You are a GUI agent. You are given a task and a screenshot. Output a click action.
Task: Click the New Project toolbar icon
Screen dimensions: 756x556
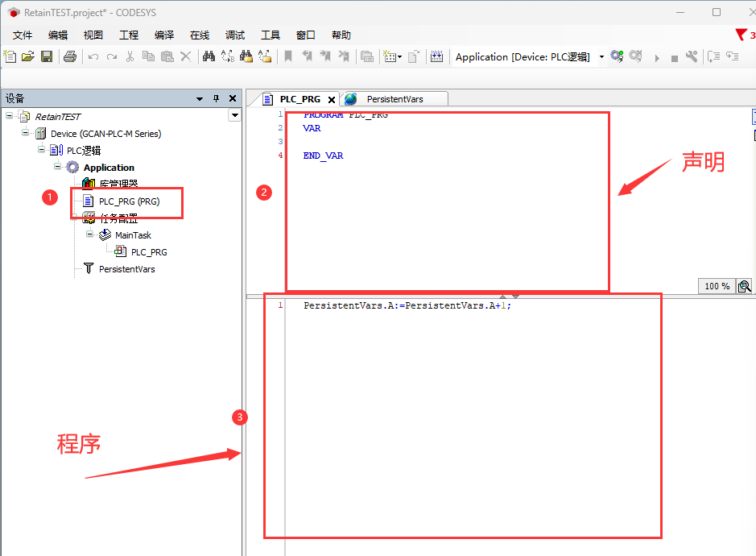click(x=10, y=56)
